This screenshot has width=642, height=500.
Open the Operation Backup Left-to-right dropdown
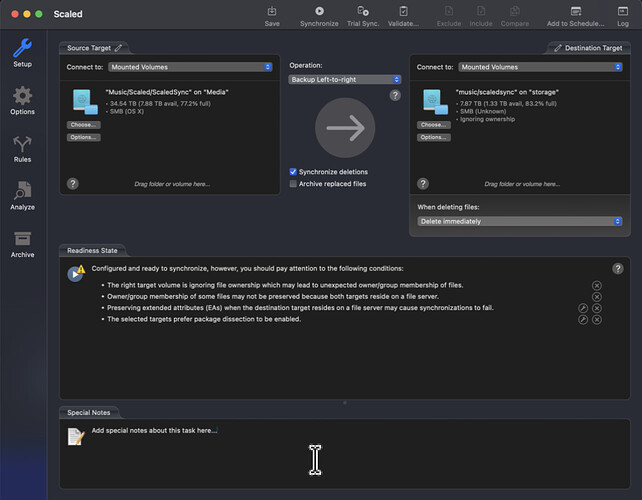(344, 79)
